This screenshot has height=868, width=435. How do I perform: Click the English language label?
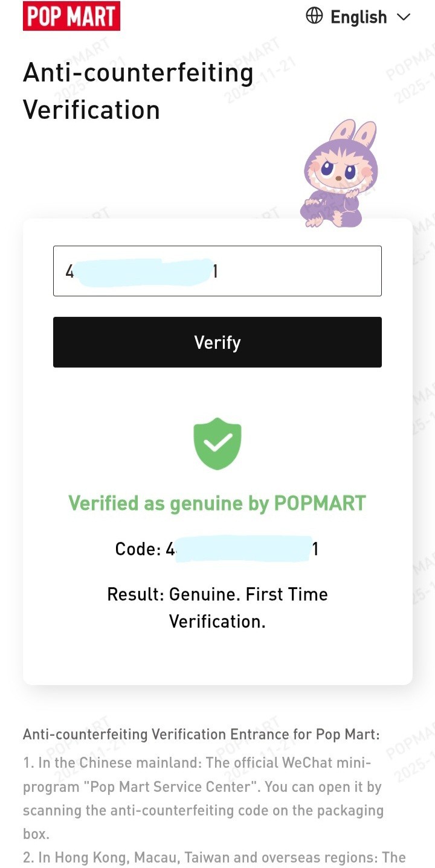pyautogui.click(x=359, y=17)
